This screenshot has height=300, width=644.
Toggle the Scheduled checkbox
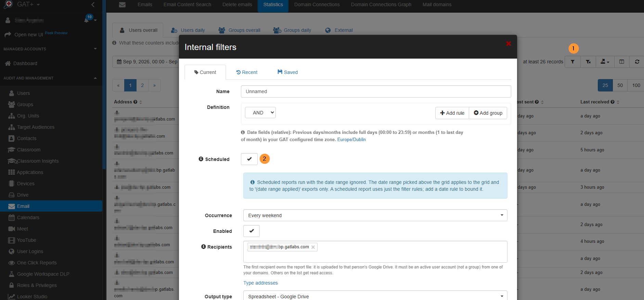249,159
